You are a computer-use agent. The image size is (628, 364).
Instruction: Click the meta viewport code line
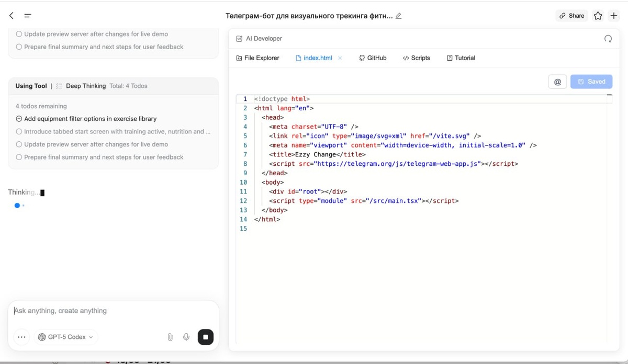coord(403,145)
